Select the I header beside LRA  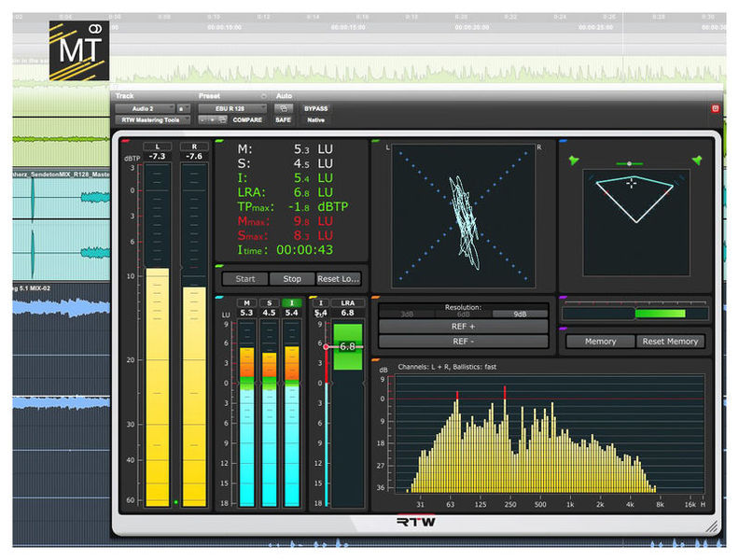pyautogui.click(x=321, y=303)
